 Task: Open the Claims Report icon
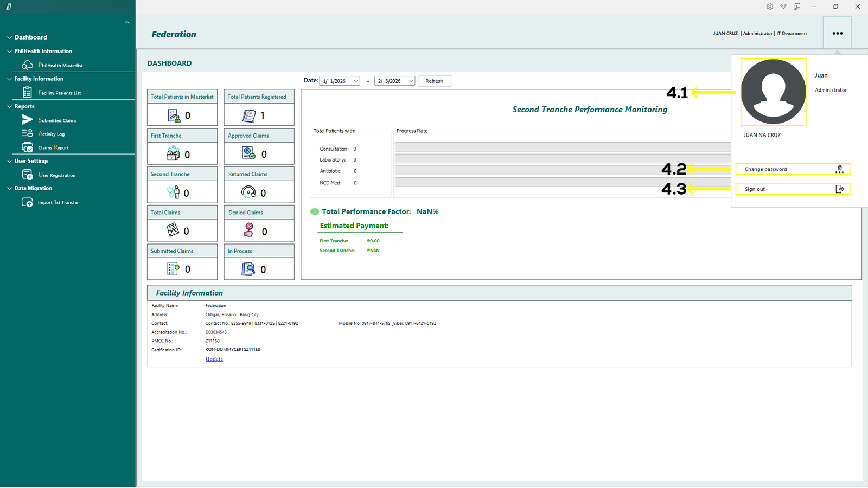(27, 147)
